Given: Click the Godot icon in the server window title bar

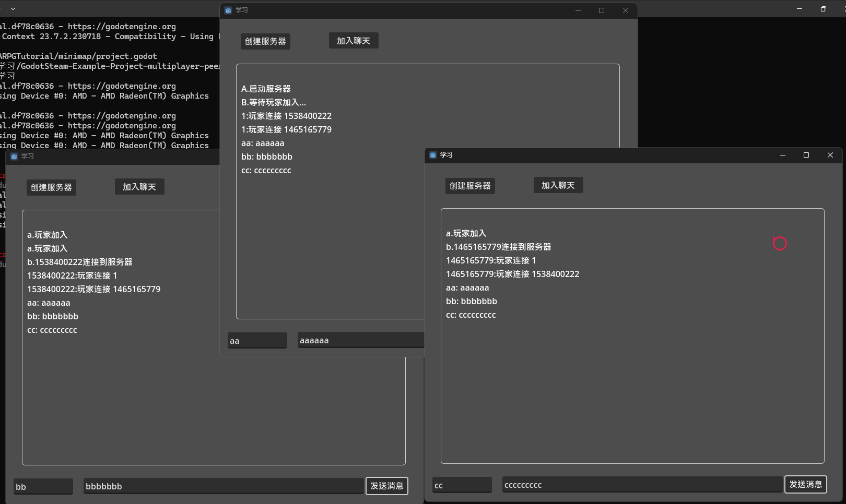Looking at the screenshot, I should tap(228, 10).
